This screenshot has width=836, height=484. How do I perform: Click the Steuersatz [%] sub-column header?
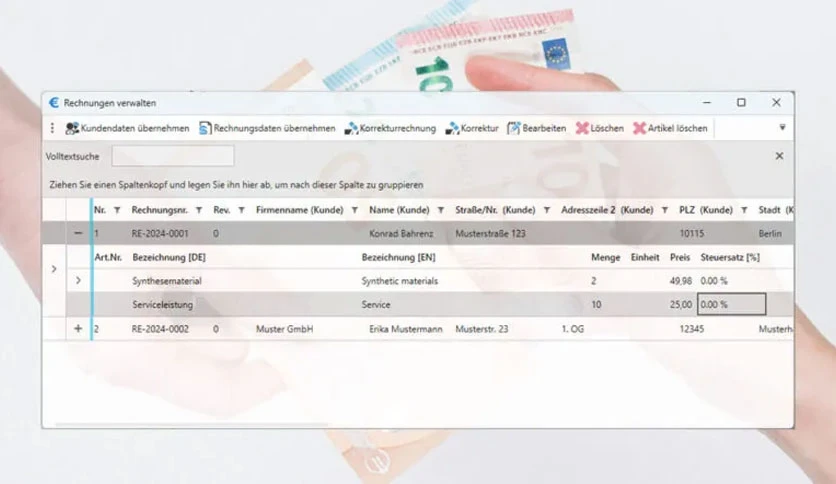point(730,257)
